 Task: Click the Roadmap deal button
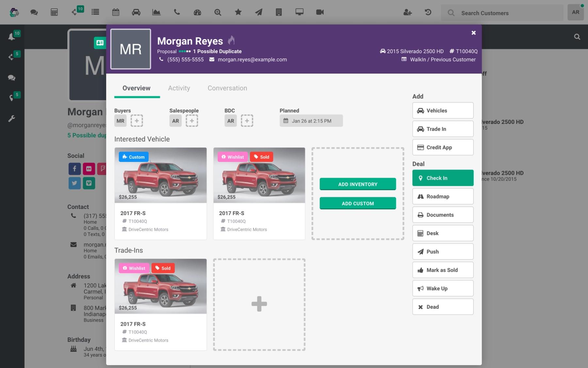point(443,196)
